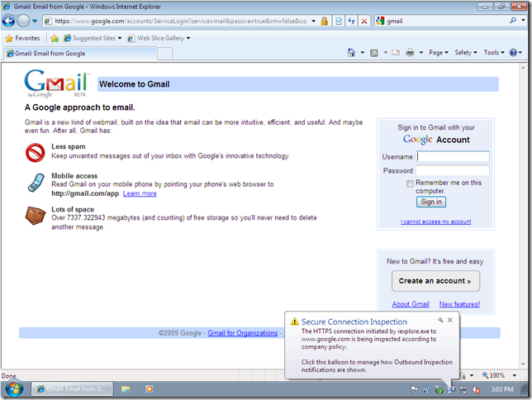Click the network connection tray icon
Viewport: 532px width, 400px height.
click(463, 390)
